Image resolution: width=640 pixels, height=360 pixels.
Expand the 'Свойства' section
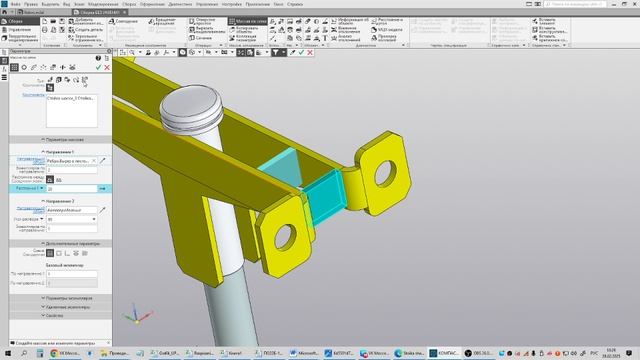click(60, 316)
